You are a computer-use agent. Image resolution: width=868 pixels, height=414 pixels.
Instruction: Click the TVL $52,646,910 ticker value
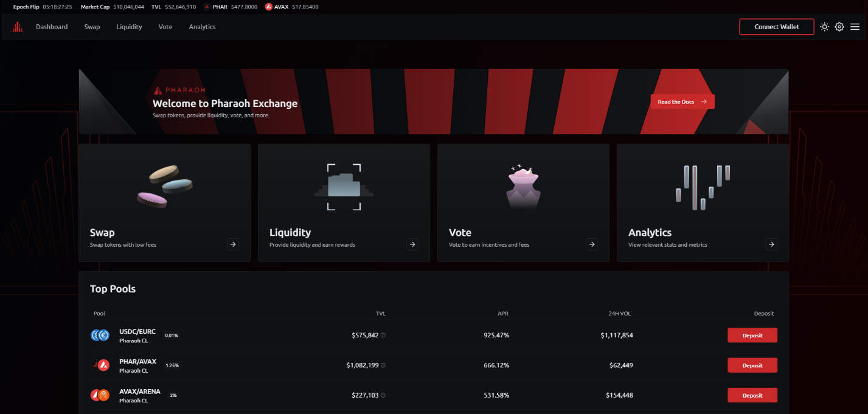click(181, 7)
